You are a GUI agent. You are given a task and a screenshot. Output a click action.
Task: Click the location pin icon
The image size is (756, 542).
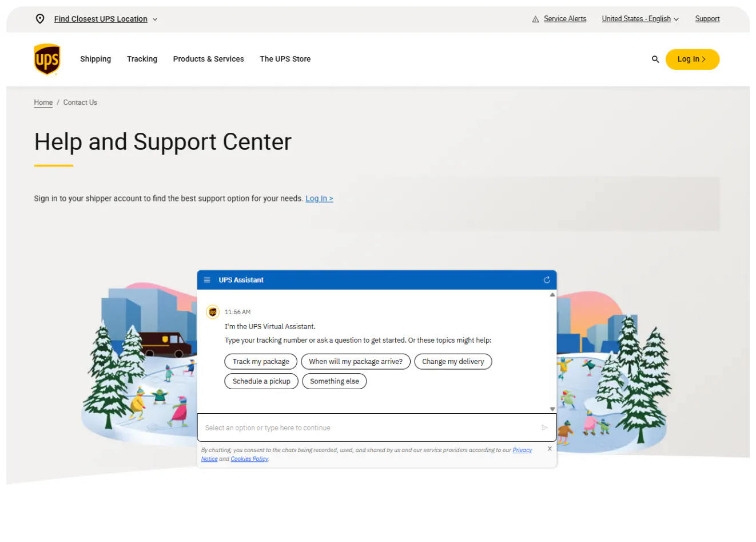tap(40, 19)
